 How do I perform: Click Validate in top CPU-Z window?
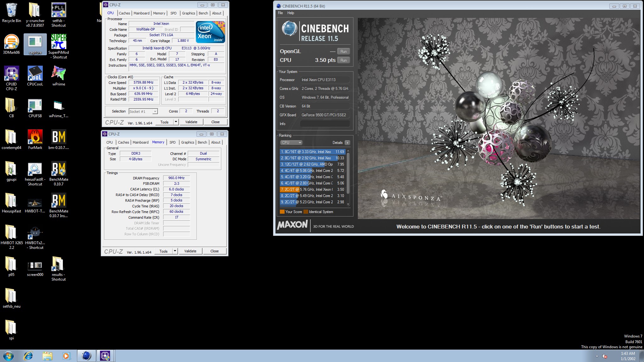191,122
